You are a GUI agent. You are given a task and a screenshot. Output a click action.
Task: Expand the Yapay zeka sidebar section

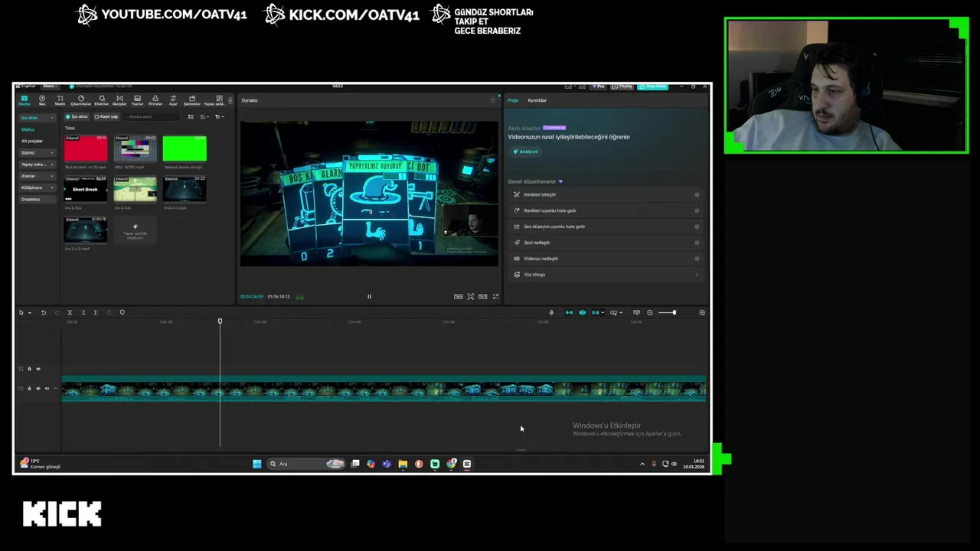(38, 165)
